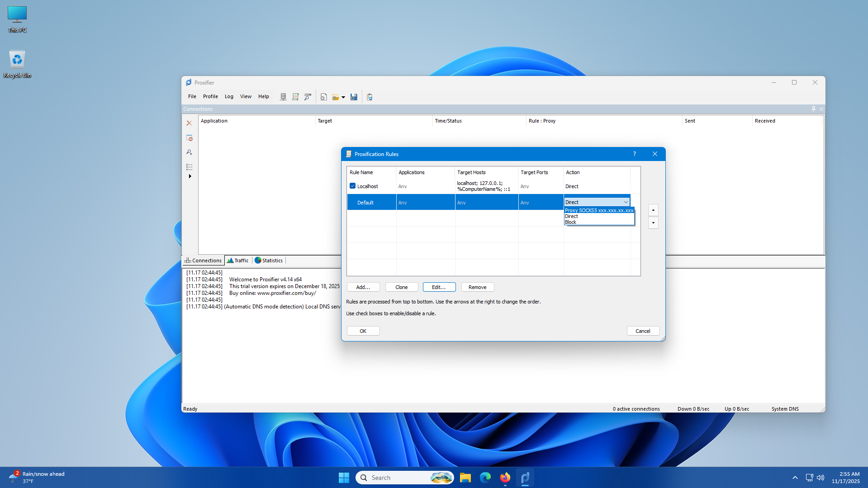Viewport: 868px width, 488px height.
Task: Click Received column header in Connections
Action: [787, 121]
